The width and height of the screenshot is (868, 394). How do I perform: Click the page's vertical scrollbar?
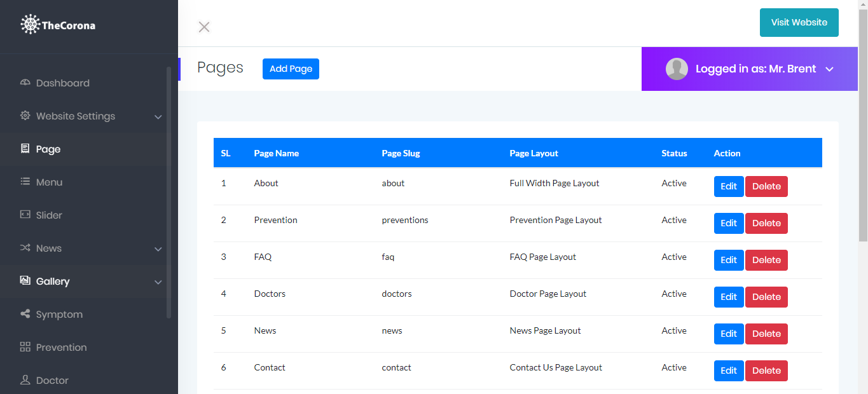863,127
